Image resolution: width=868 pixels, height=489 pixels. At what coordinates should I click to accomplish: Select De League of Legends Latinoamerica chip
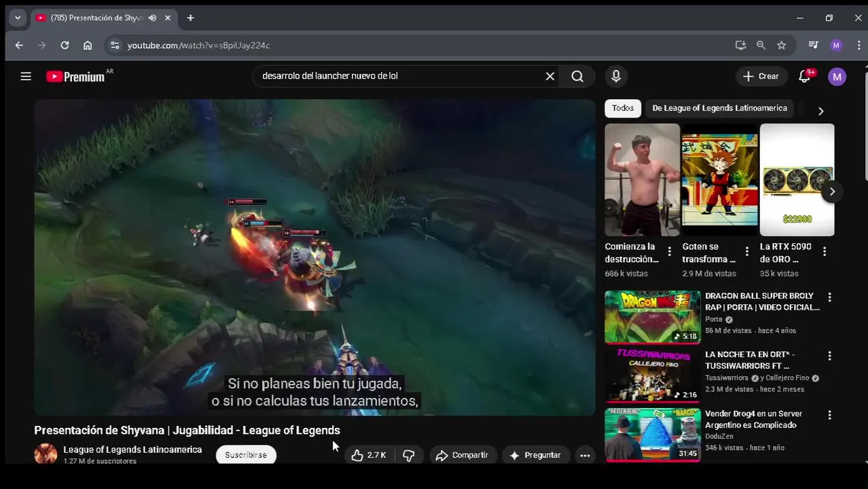click(x=719, y=108)
